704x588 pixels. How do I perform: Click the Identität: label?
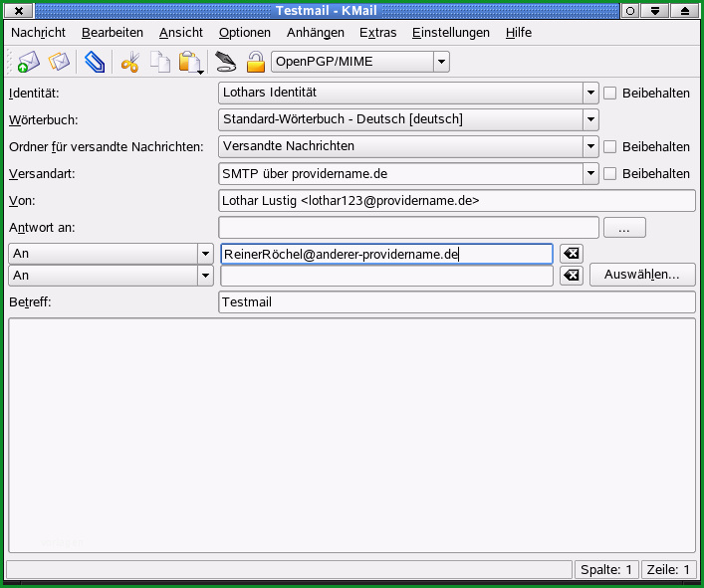click(34, 94)
